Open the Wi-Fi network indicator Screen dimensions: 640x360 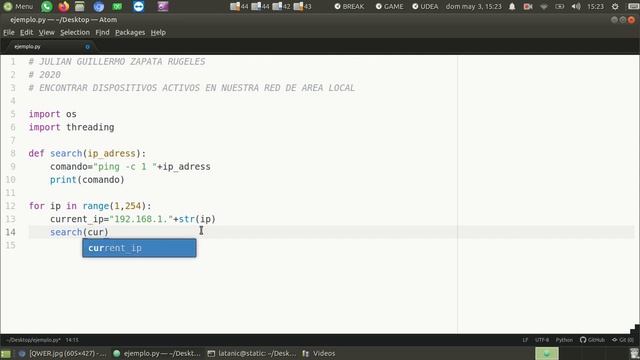(x=544, y=6)
